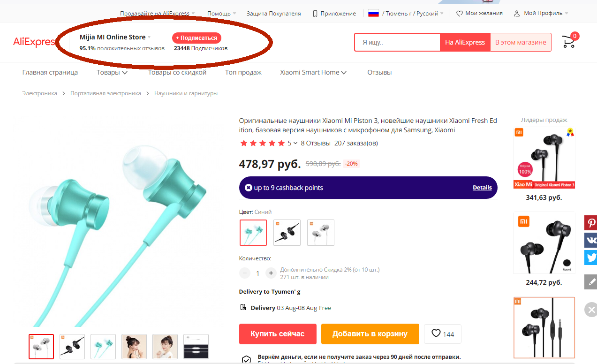Share the product via VK icon
The width and height of the screenshot is (597, 364).
pos(591,240)
